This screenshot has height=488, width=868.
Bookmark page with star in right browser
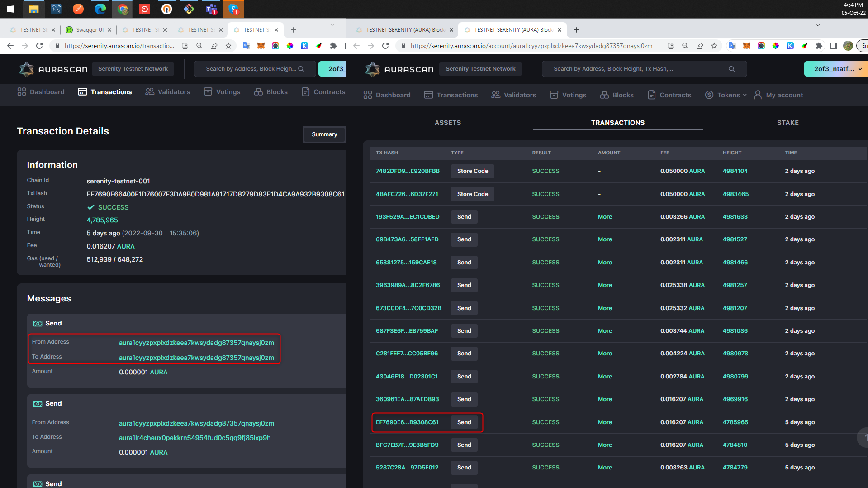pyautogui.click(x=714, y=46)
